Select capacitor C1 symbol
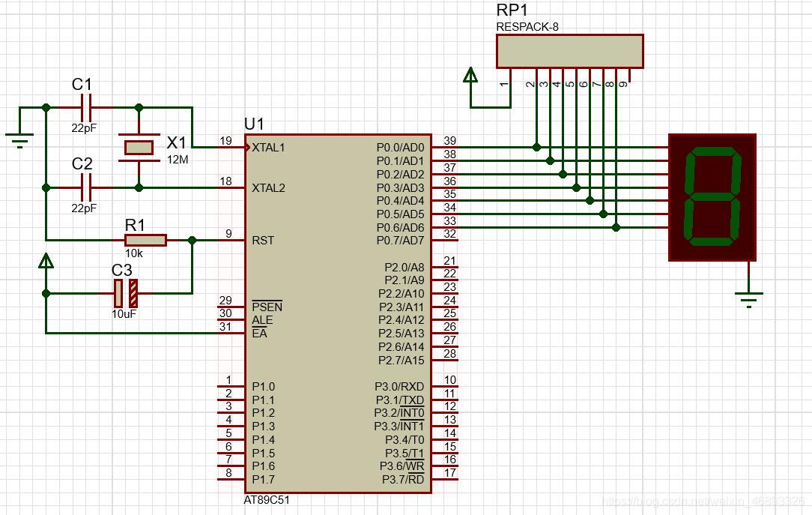The image size is (812, 515). [x=88, y=107]
